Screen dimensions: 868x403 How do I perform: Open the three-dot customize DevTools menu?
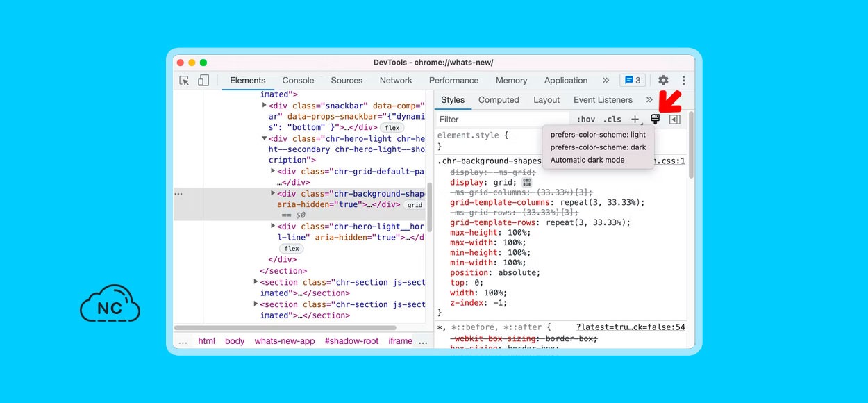click(x=684, y=81)
